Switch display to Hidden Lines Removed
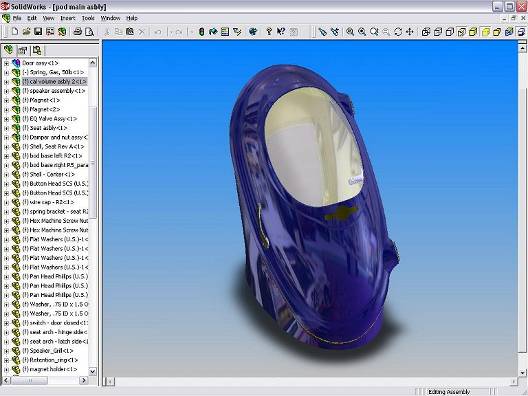 [450, 32]
